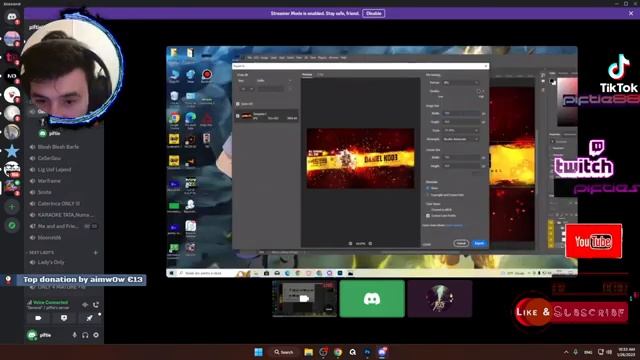Join the Warframe voice channel
This screenshot has height=360, width=640.
click(63, 181)
